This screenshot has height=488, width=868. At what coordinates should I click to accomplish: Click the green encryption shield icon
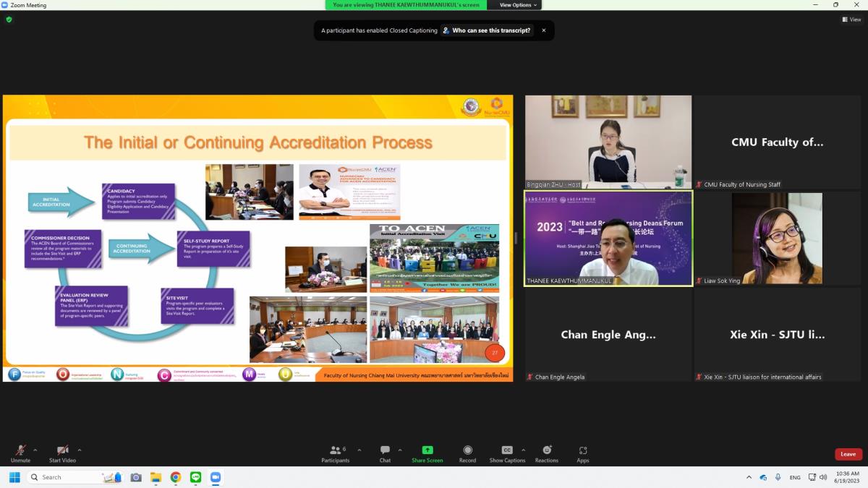9,20
